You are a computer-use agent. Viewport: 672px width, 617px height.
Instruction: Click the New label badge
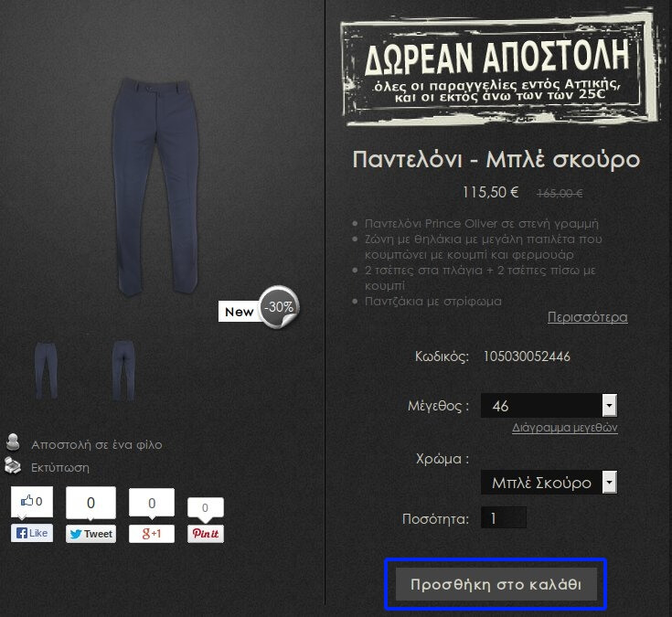click(x=240, y=312)
